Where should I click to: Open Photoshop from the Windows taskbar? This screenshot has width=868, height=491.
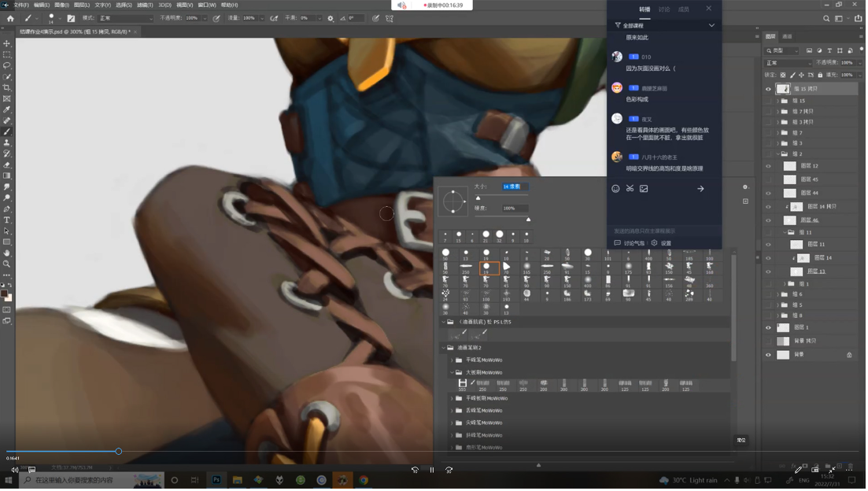[216, 481]
